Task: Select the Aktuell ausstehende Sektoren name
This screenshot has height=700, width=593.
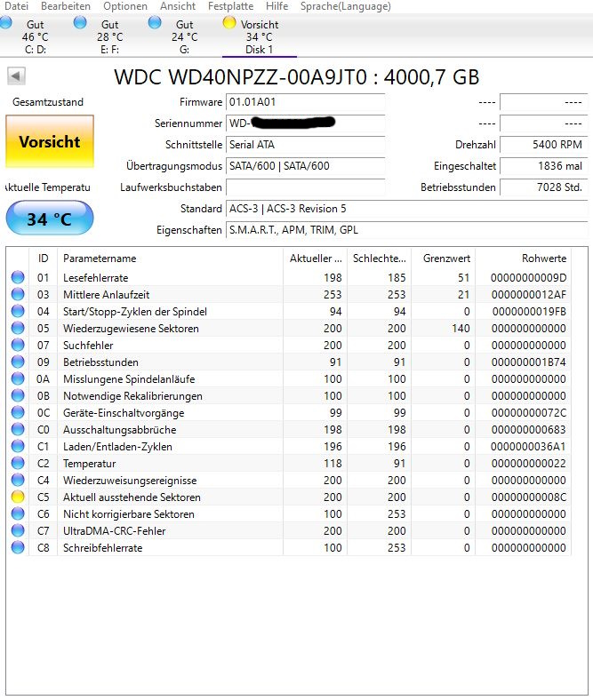Action: [132, 497]
